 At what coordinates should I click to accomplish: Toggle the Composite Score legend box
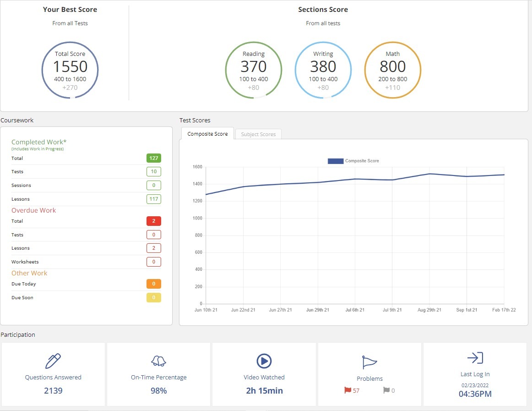(x=335, y=161)
